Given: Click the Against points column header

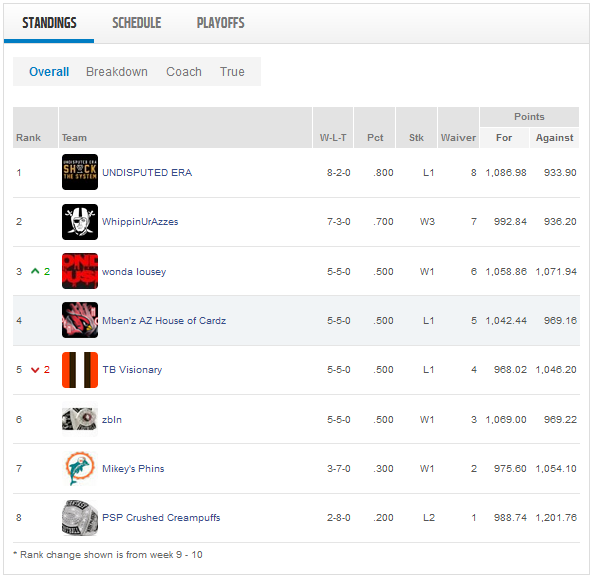Looking at the screenshot, I should pos(554,138).
